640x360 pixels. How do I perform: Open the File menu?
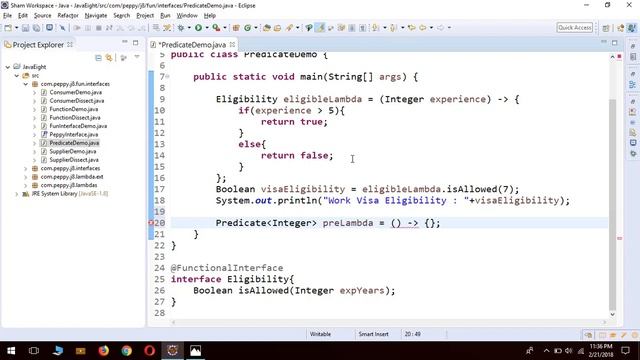click(7, 16)
